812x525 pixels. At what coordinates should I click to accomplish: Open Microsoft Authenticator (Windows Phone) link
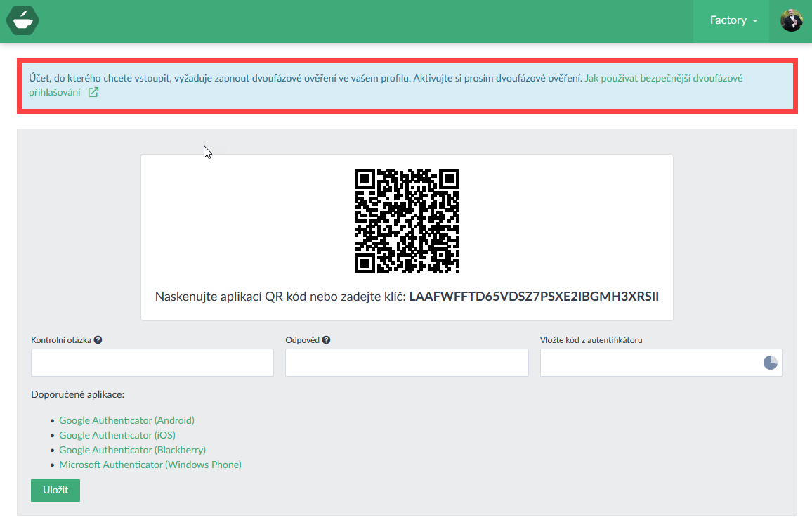tap(150, 465)
